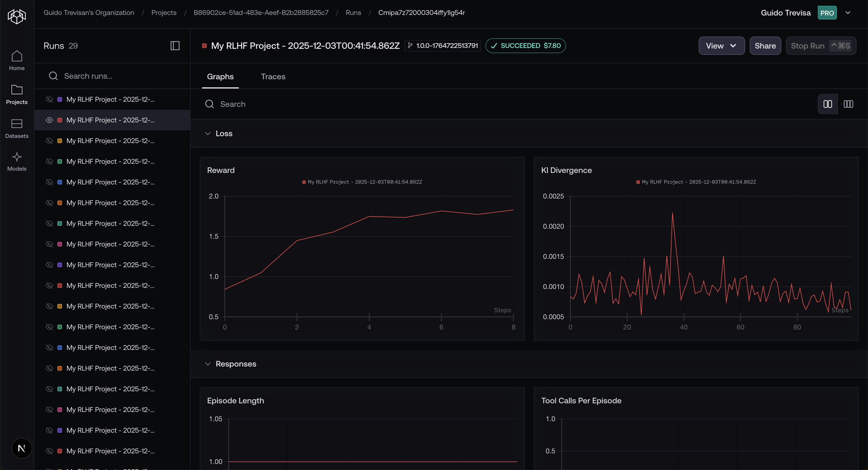Switch to the Traces tab

[273, 76]
